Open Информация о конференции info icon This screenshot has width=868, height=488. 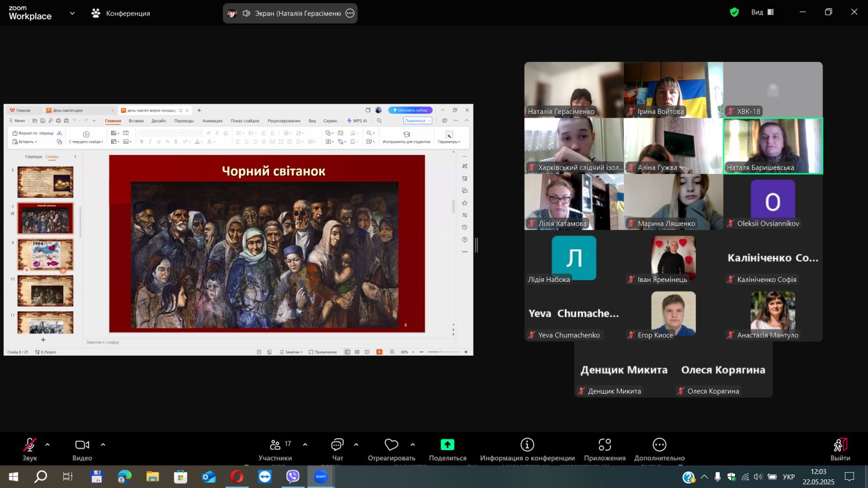(527, 445)
